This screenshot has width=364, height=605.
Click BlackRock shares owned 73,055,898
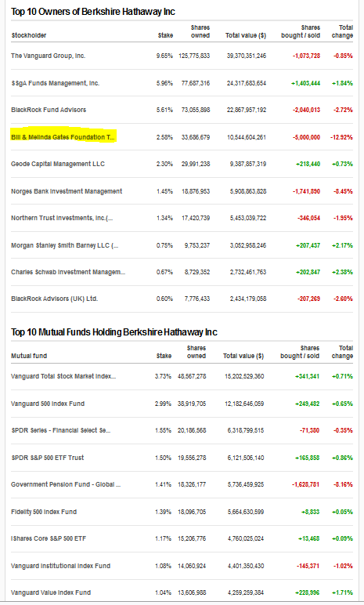tap(196, 110)
